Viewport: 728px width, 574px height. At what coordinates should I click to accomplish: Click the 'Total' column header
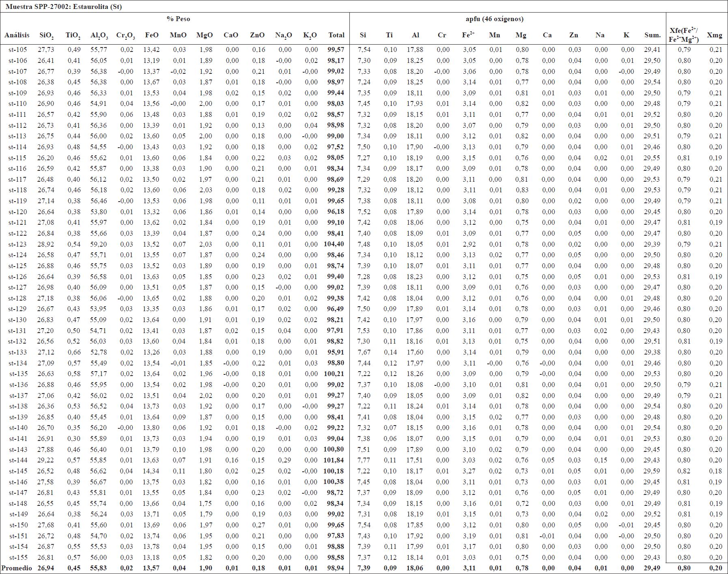tap(336, 35)
